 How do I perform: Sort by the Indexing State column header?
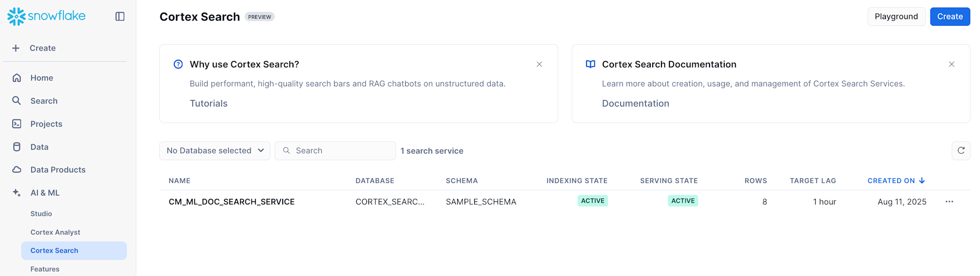pos(577,181)
